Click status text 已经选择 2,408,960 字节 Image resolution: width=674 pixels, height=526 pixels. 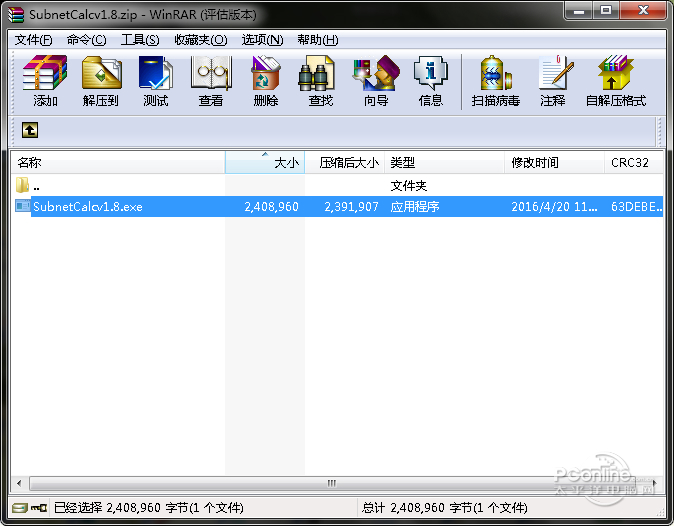tap(149, 508)
